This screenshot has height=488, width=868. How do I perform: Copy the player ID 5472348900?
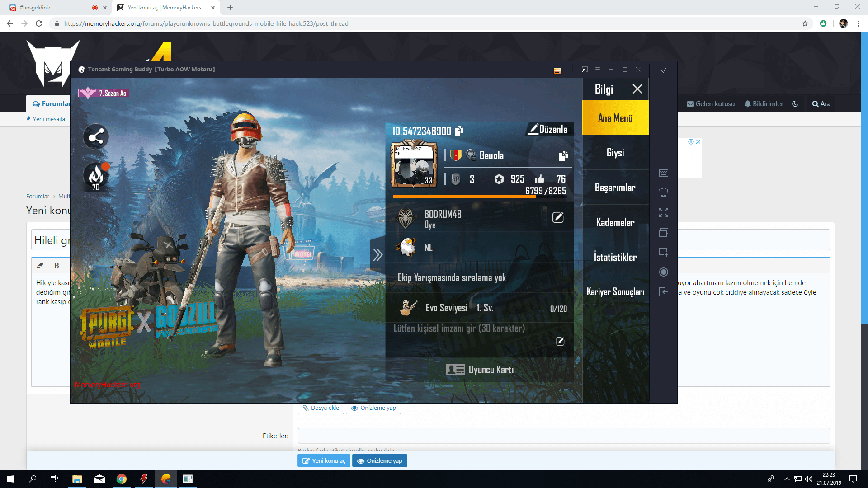(459, 131)
